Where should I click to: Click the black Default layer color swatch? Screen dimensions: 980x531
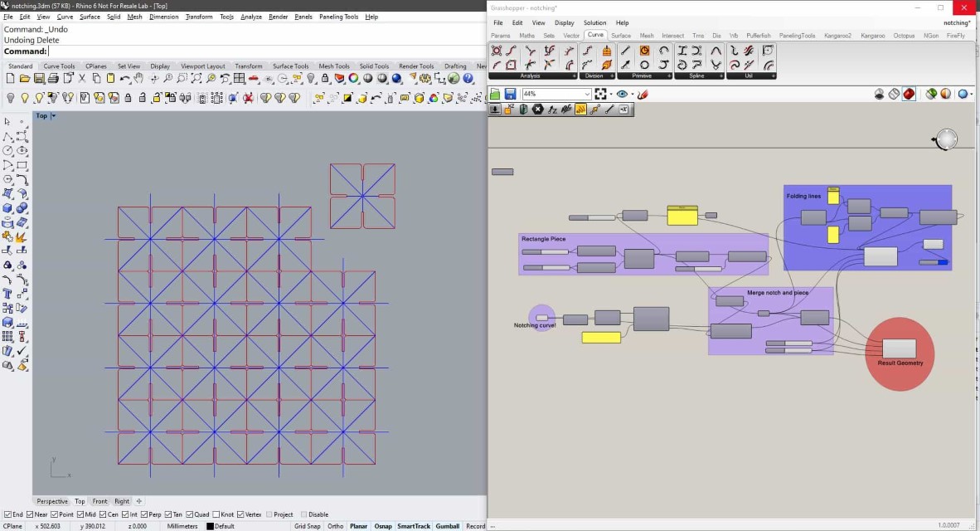click(210, 526)
